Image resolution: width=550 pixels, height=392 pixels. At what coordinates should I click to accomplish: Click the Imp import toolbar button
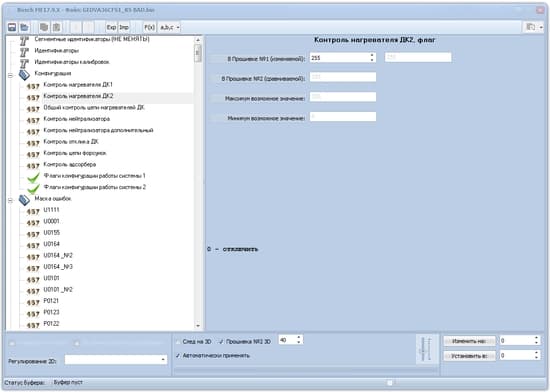click(124, 27)
